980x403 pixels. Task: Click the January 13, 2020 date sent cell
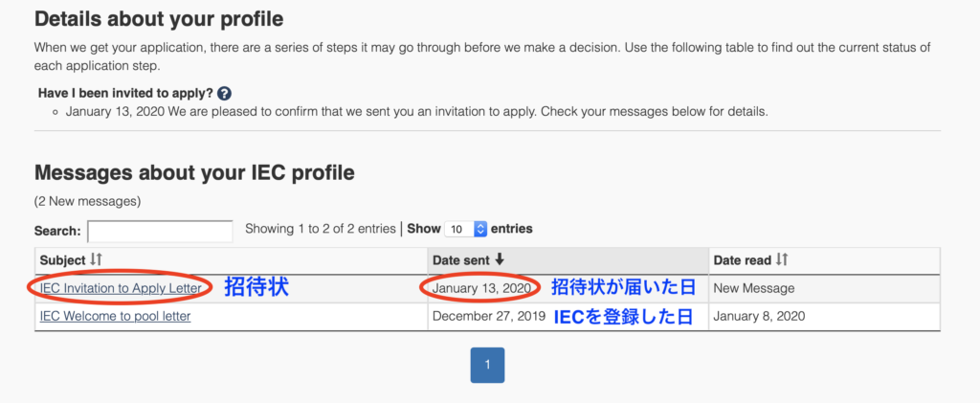pyautogui.click(x=480, y=288)
